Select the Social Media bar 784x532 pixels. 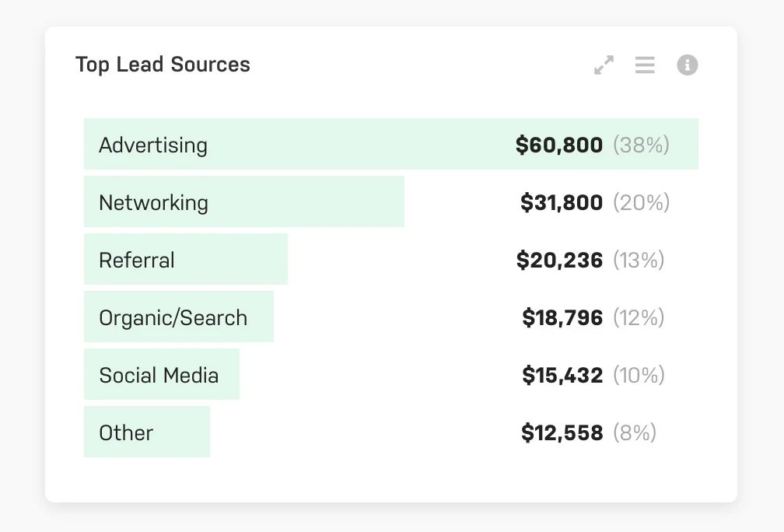(x=160, y=374)
